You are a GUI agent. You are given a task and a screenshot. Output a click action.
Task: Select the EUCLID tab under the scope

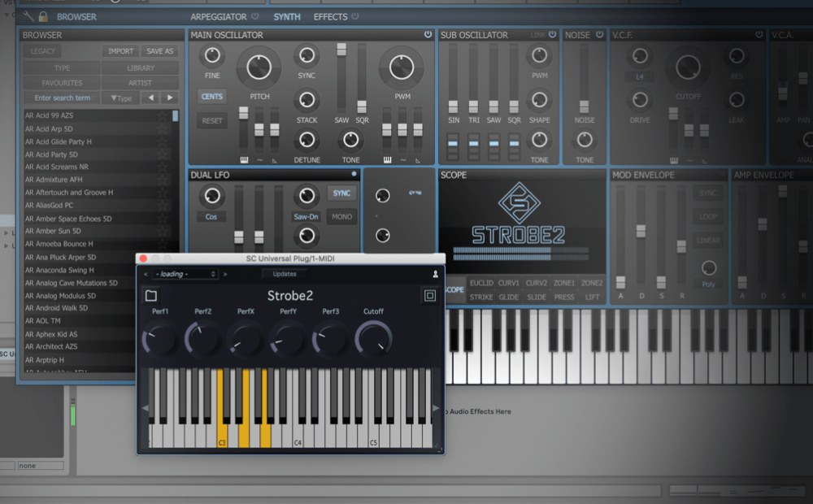tap(481, 283)
